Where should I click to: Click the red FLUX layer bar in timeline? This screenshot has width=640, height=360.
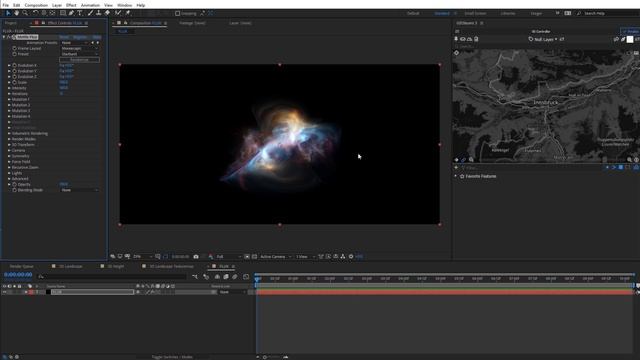click(444, 292)
